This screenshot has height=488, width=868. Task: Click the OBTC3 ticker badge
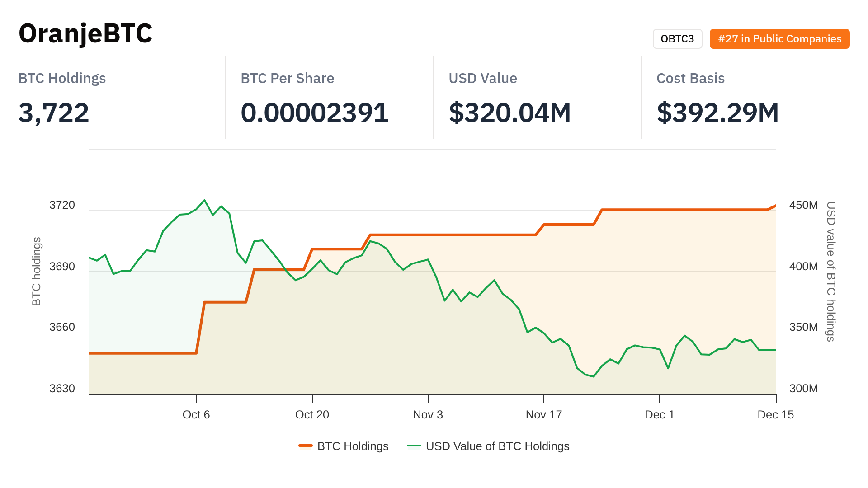click(x=677, y=39)
